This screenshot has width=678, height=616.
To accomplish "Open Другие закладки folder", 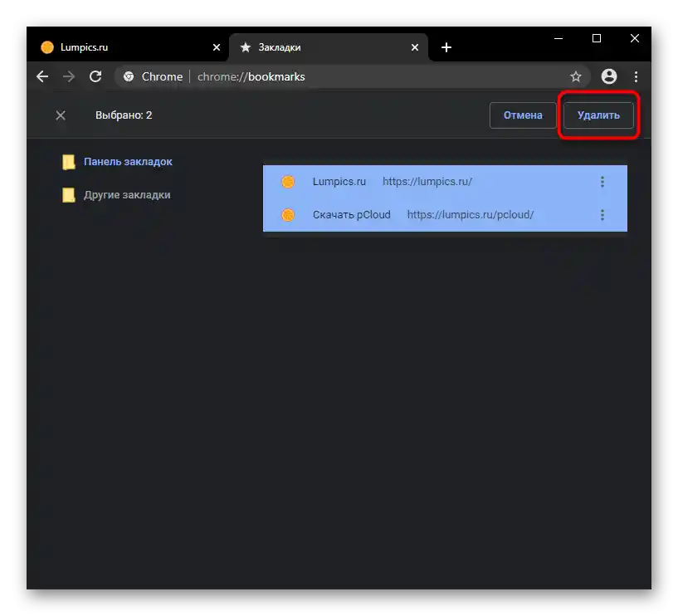I will click(127, 195).
